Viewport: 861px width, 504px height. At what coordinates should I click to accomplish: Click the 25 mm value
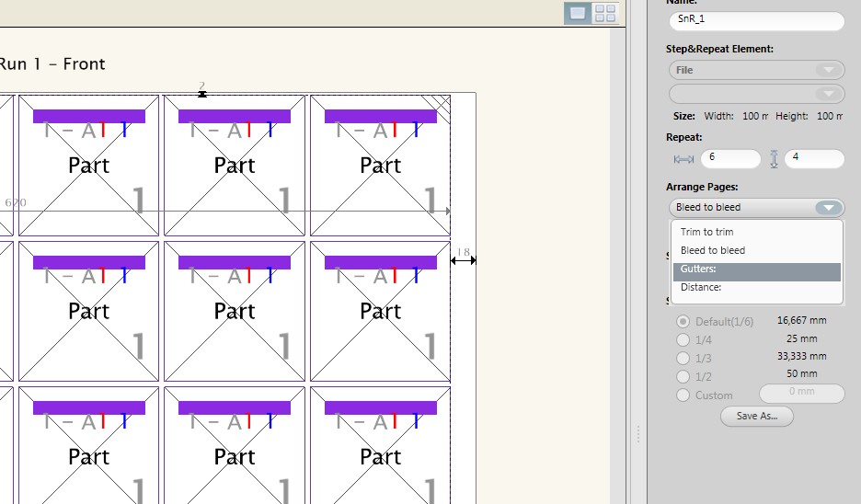(802, 338)
